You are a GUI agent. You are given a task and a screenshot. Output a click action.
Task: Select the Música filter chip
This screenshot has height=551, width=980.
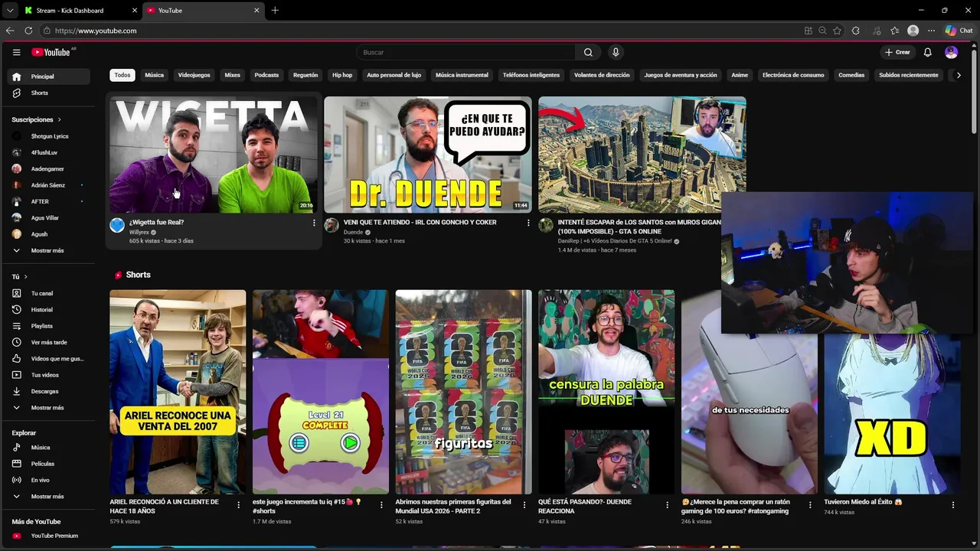(x=155, y=75)
